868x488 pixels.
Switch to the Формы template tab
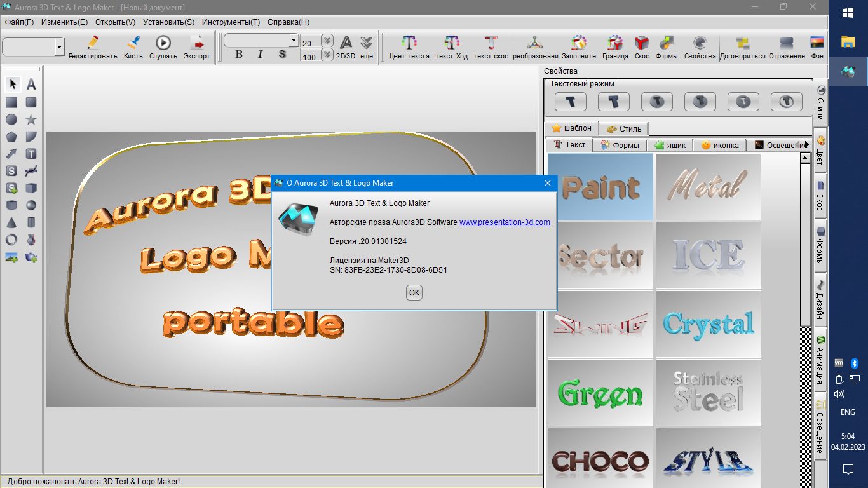(620, 145)
